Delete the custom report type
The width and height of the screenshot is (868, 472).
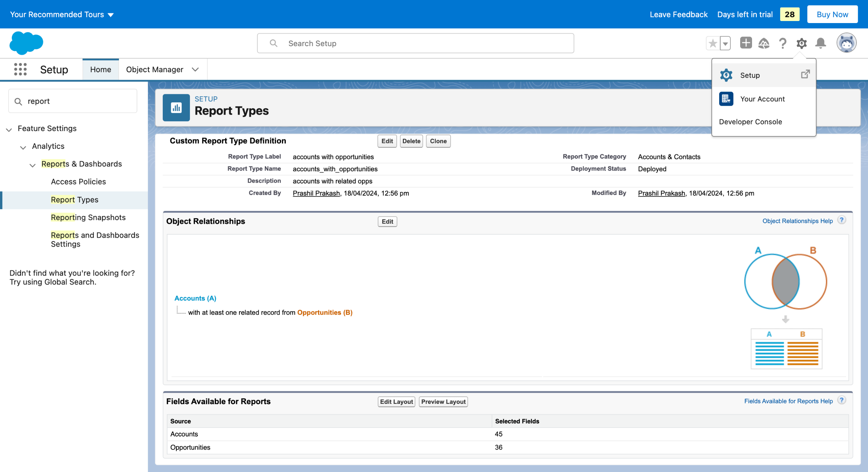(411, 141)
